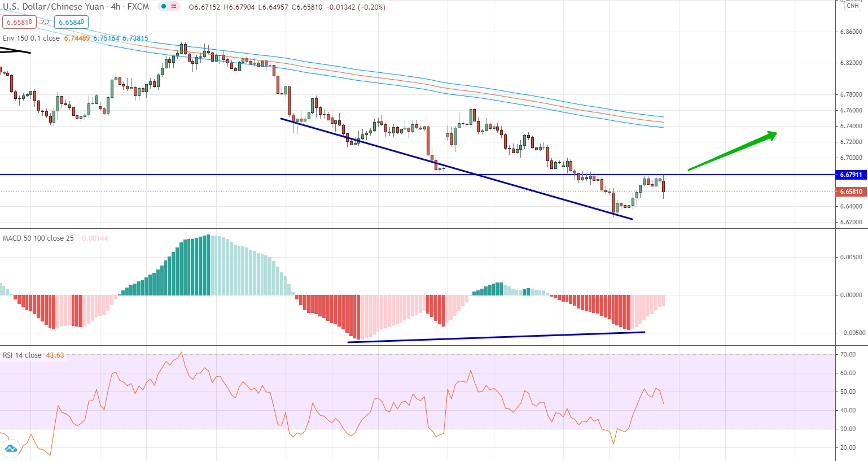The width and height of the screenshot is (868, 461).
Task: Click the 6.82000 price axis label
Action: point(851,63)
